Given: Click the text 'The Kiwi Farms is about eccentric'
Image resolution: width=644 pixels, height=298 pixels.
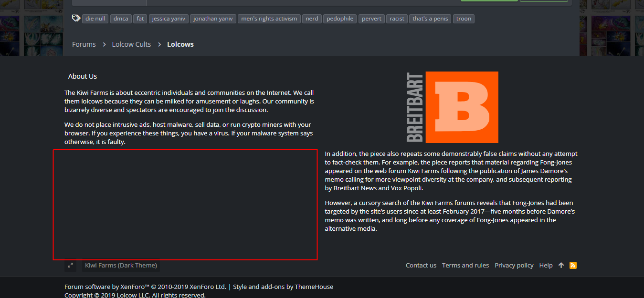Looking at the screenshot, I should tap(189, 101).
